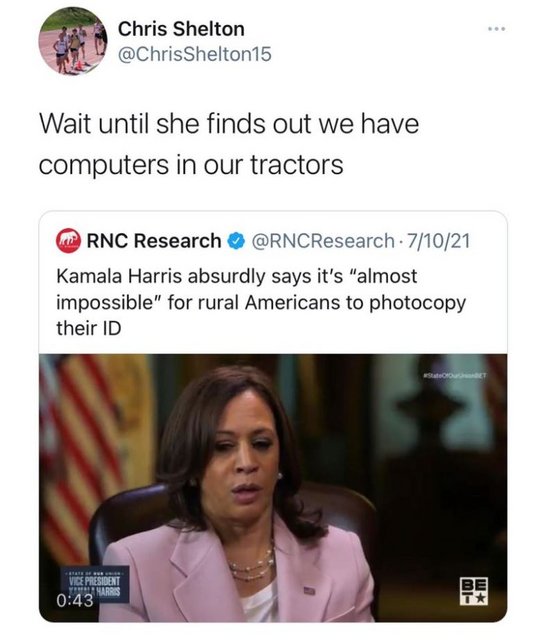Click the #StateOfOurUnionBET hashtag overlay
The height and width of the screenshot is (640, 544).
pyautogui.click(x=455, y=376)
